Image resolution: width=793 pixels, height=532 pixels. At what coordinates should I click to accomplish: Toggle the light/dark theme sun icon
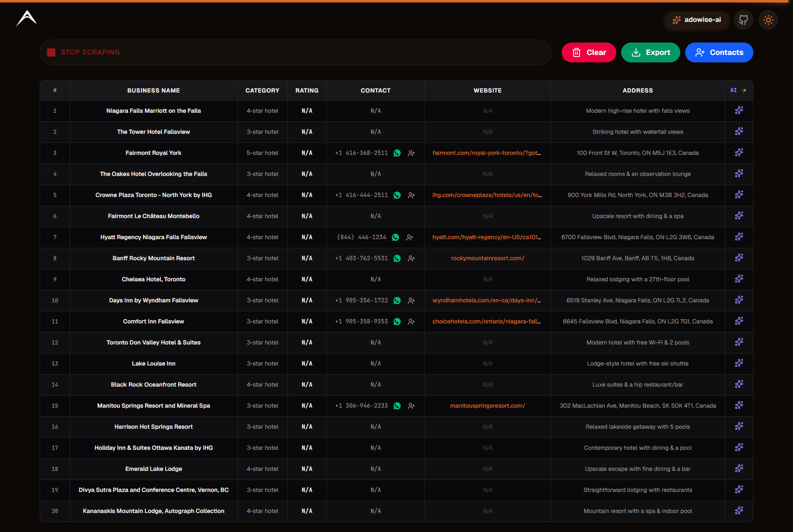pyautogui.click(x=768, y=20)
